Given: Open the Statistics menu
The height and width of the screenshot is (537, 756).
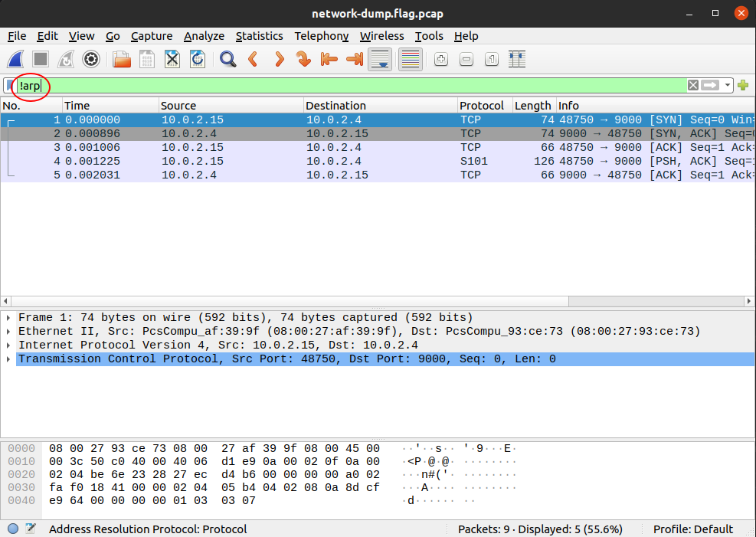Looking at the screenshot, I should point(259,36).
